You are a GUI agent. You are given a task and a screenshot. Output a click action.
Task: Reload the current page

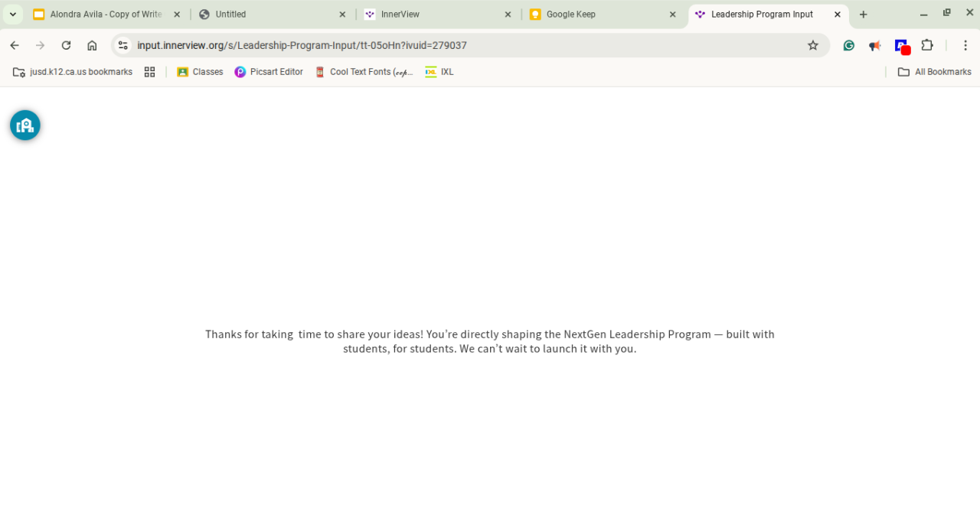(x=66, y=45)
